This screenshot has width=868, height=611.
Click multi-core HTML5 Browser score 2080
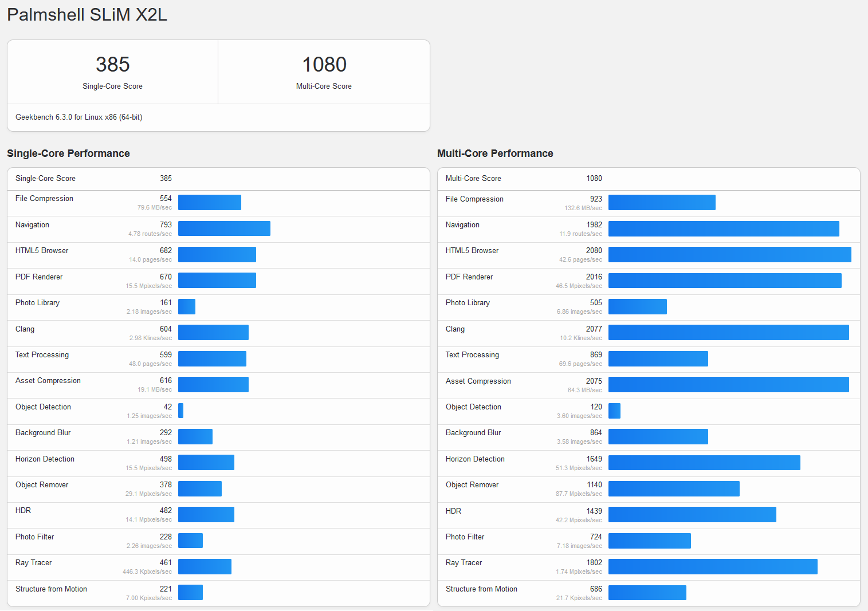coord(594,250)
